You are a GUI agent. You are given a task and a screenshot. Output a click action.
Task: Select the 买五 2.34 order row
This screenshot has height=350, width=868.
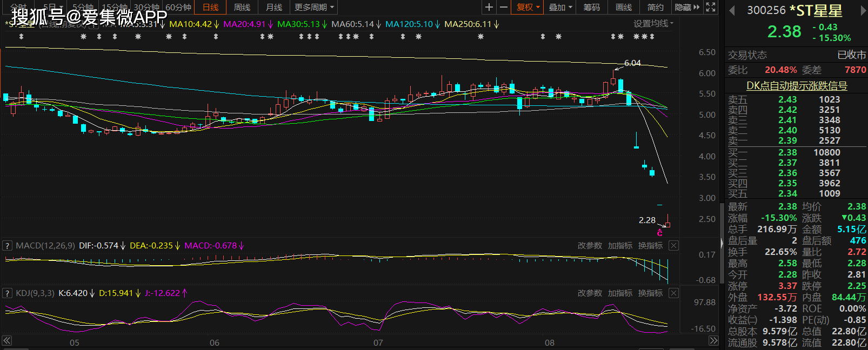797,193
